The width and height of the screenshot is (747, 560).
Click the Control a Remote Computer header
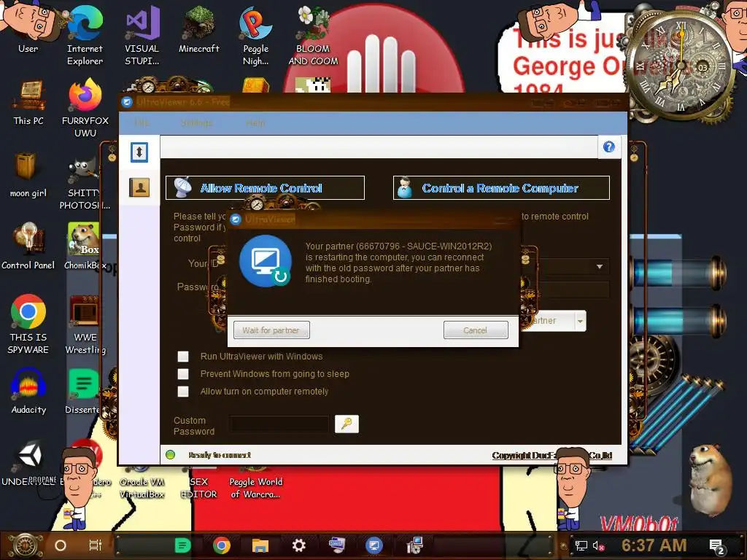pos(501,187)
